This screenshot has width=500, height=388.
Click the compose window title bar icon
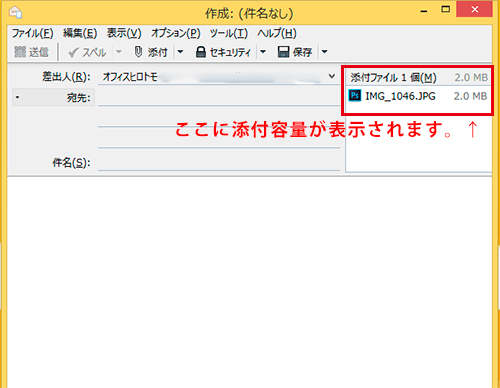coord(15,13)
